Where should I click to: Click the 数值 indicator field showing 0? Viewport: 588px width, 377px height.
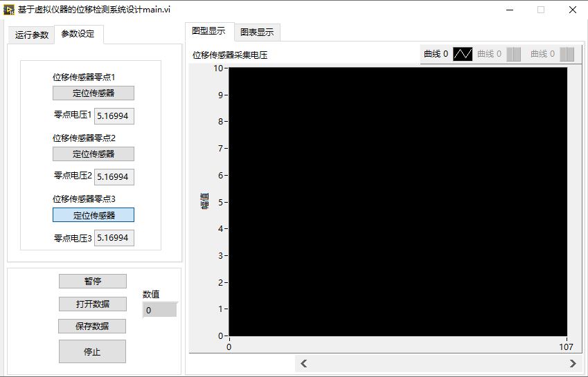159,310
